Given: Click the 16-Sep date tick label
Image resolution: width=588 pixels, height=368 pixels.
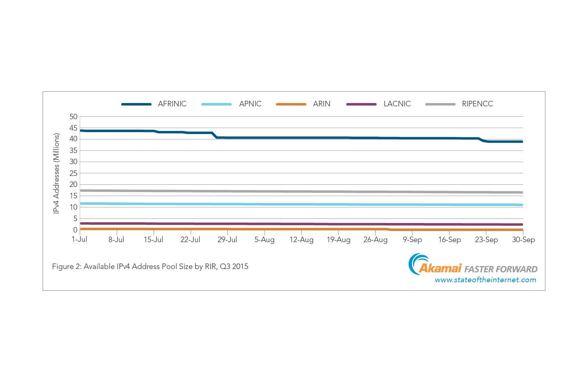Looking at the screenshot, I should [x=449, y=240].
